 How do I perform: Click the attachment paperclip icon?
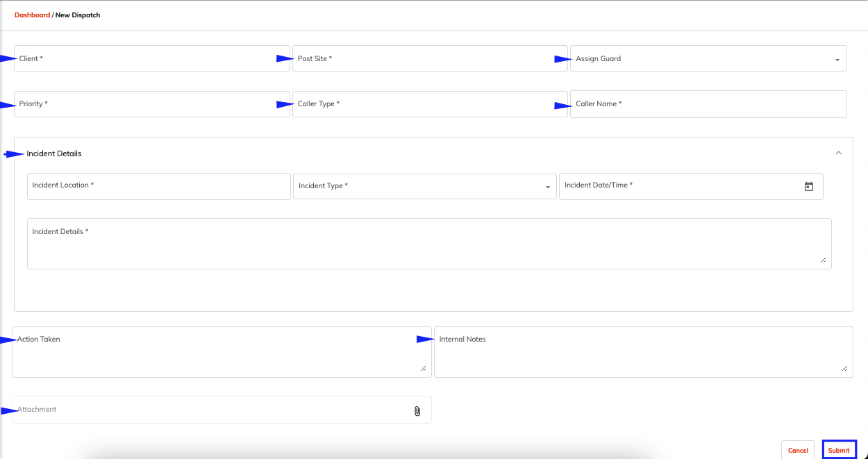coord(417,410)
